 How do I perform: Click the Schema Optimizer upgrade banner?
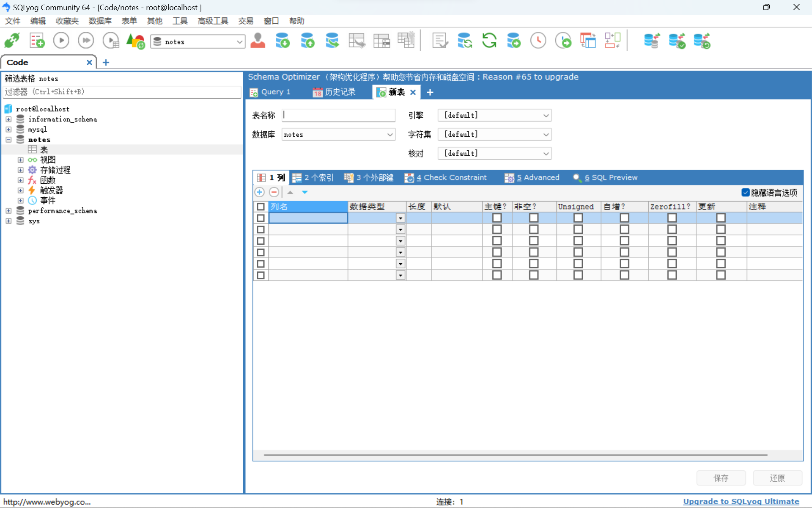[413, 77]
